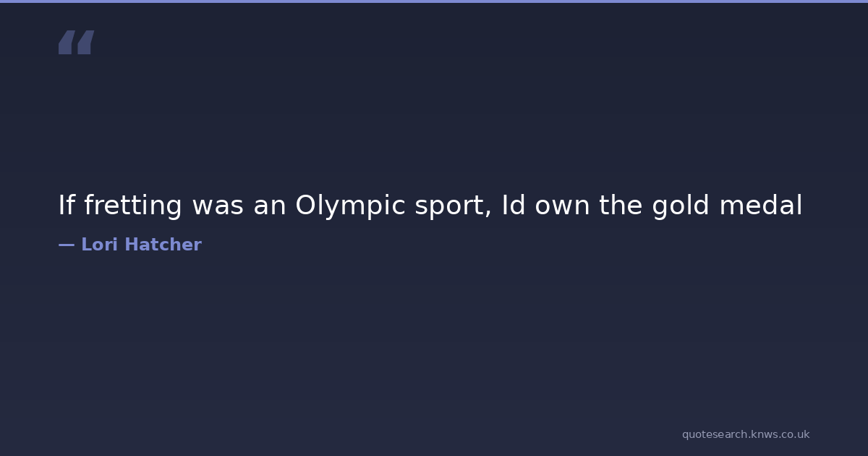Click the dash before Lori Hatcher
Screen dimensions: 868x456
pos(66,245)
